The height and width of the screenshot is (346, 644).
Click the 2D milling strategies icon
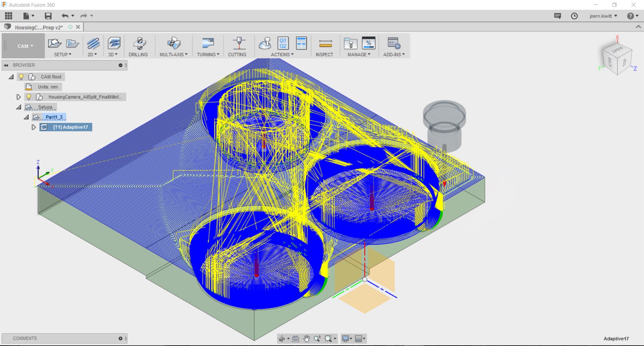[x=93, y=43]
